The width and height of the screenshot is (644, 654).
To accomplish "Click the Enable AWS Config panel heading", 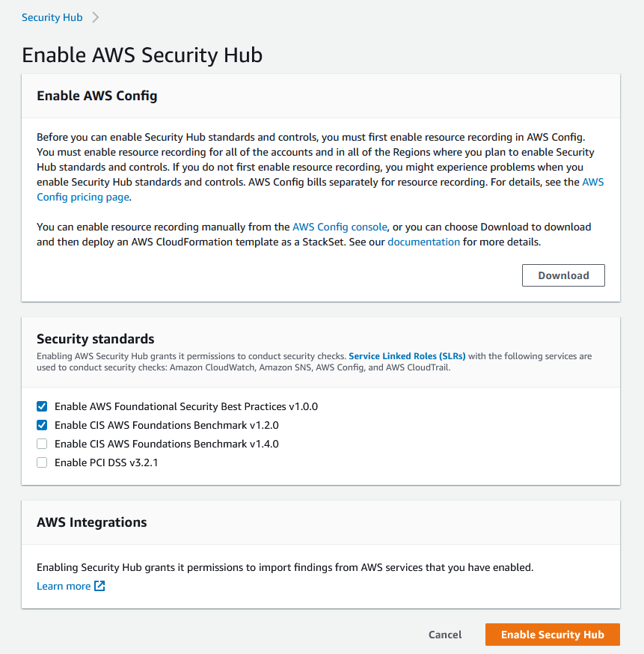I will point(96,96).
